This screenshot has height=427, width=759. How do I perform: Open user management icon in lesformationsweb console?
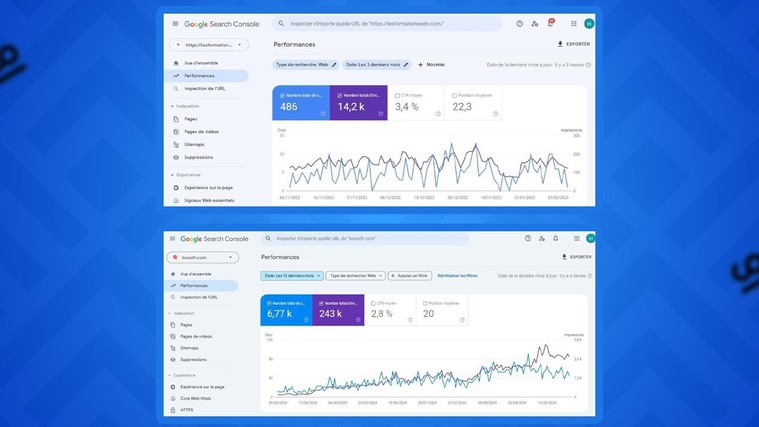[535, 24]
